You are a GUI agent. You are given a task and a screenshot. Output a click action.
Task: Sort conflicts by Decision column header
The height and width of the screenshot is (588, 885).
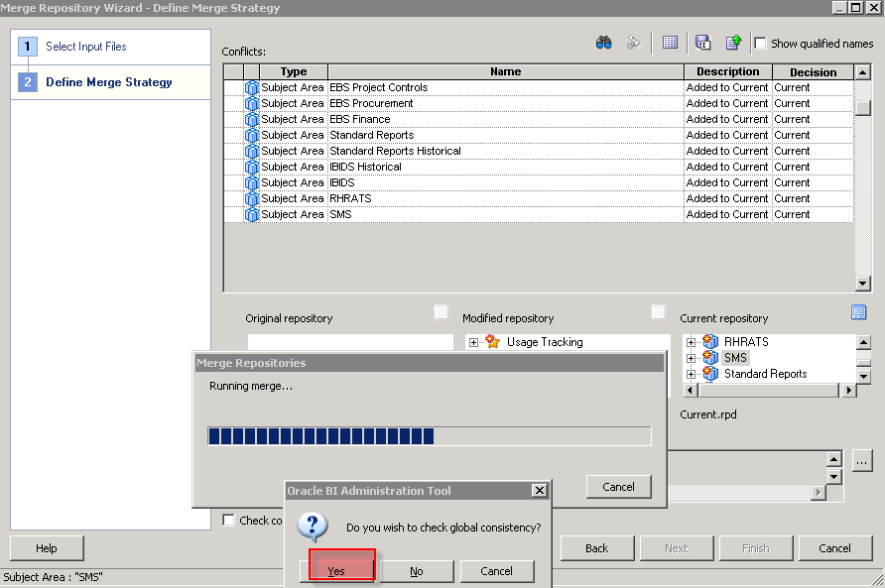coord(813,71)
